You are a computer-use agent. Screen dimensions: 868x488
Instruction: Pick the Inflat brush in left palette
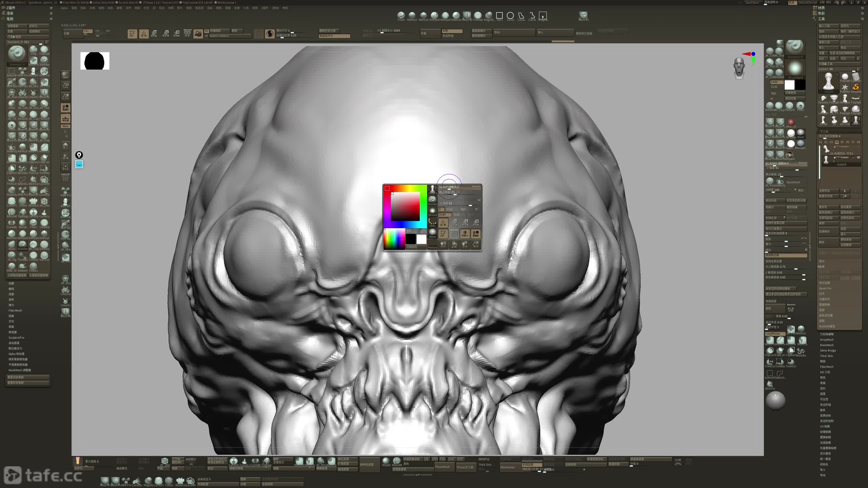pyautogui.click(x=12, y=104)
